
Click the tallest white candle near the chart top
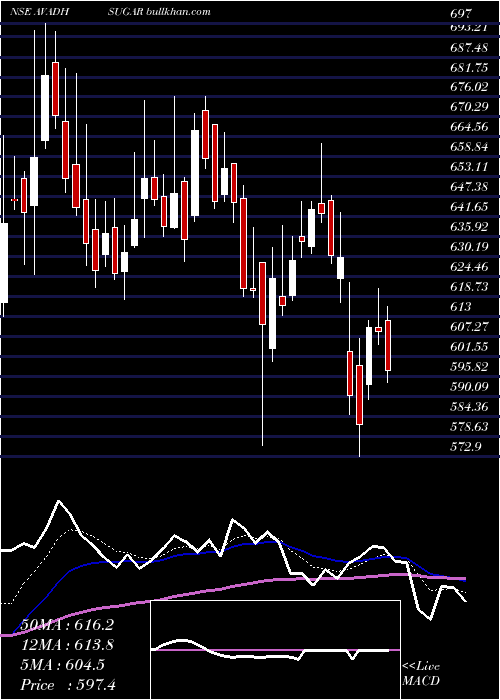(45, 108)
